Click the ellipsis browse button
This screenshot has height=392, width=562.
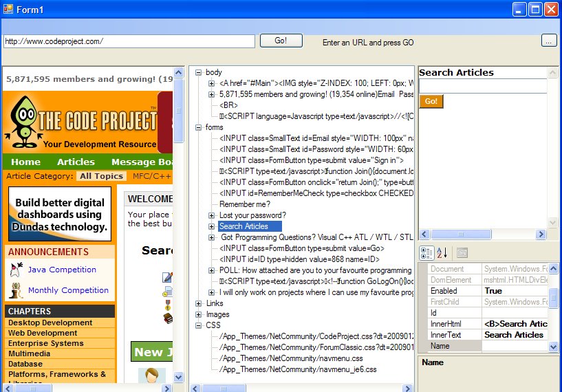[x=549, y=41]
